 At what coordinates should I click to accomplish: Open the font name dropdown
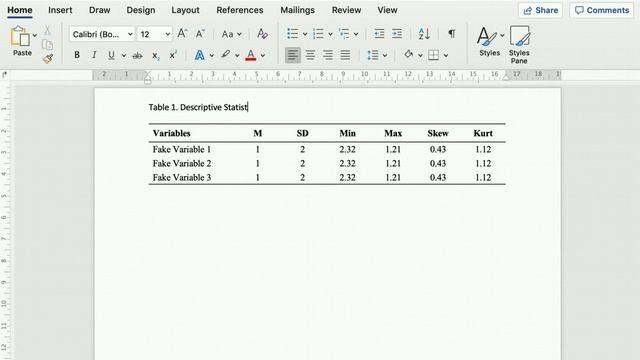coord(130,34)
